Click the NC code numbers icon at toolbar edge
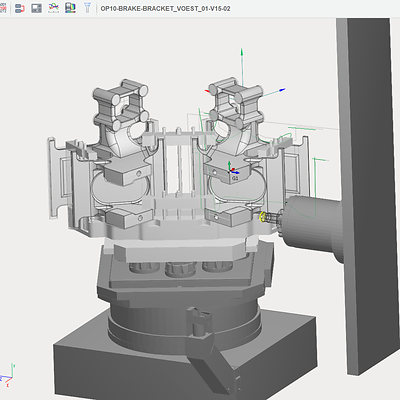Screen dimensions: 400x400 coord(3,8)
